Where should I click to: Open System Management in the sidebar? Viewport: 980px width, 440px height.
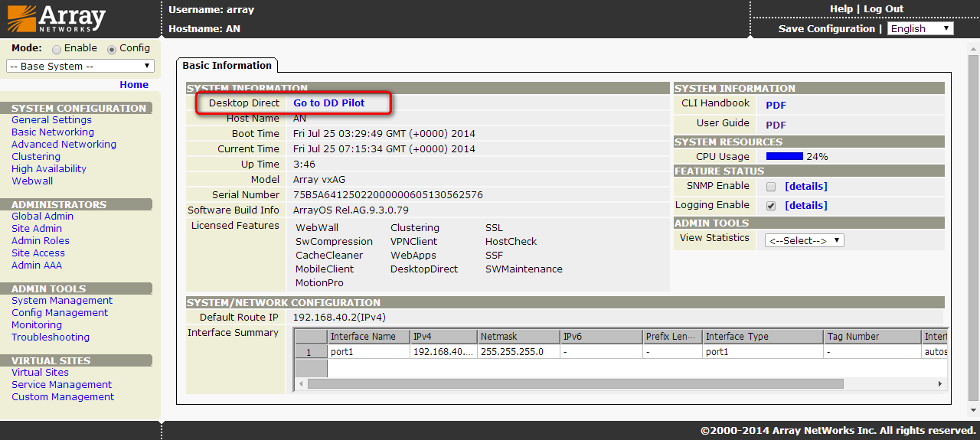tap(62, 301)
